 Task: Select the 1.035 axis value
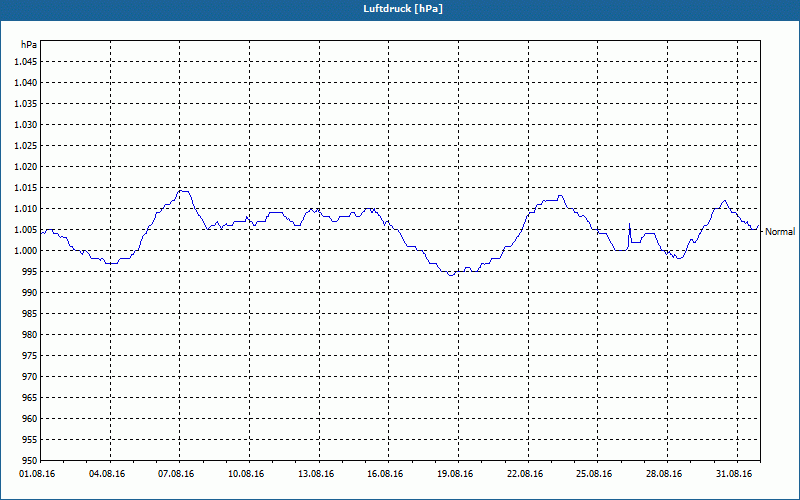tap(26, 104)
